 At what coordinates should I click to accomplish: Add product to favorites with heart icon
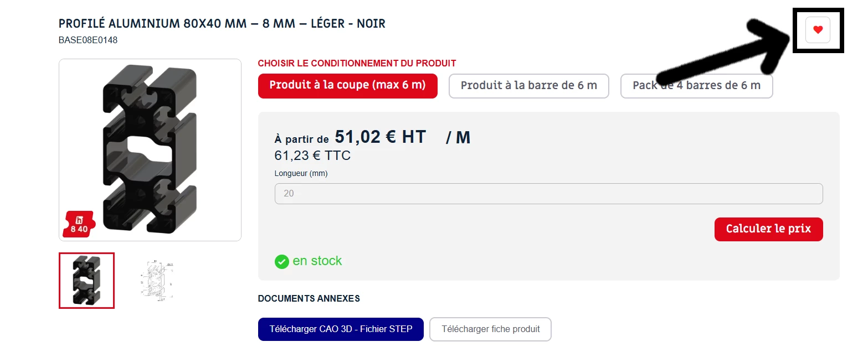pyautogui.click(x=818, y=30)
